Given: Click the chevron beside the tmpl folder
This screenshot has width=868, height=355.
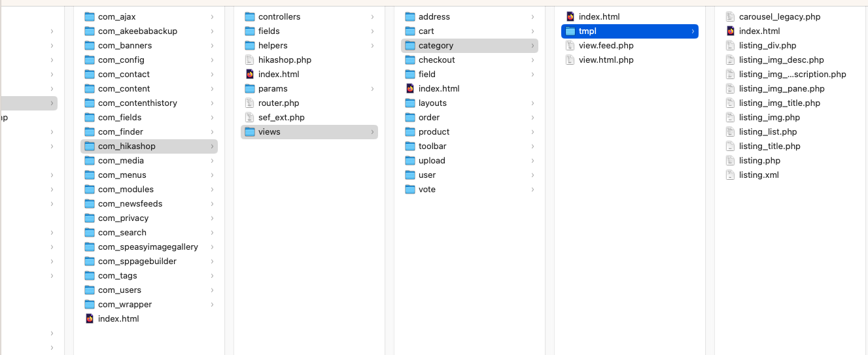Looking at the screenshot, I should tap(693, 31).
